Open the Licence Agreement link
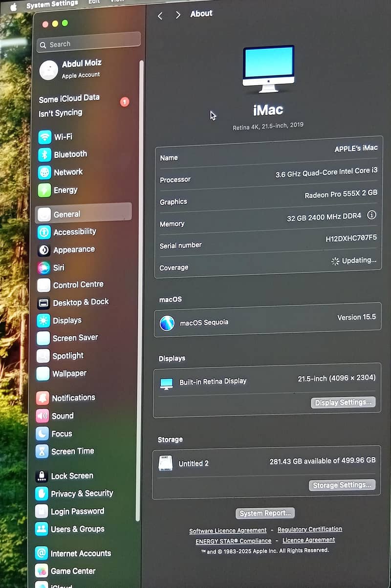This screenshot has width=391, height=588. (309, 540)
